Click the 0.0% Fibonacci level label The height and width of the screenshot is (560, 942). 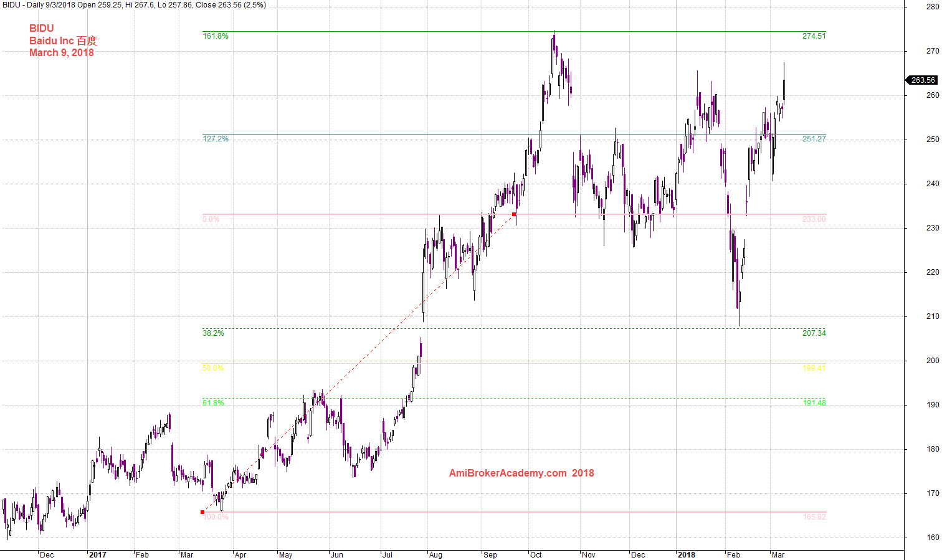pyautogui.click(x=211, y=219)
